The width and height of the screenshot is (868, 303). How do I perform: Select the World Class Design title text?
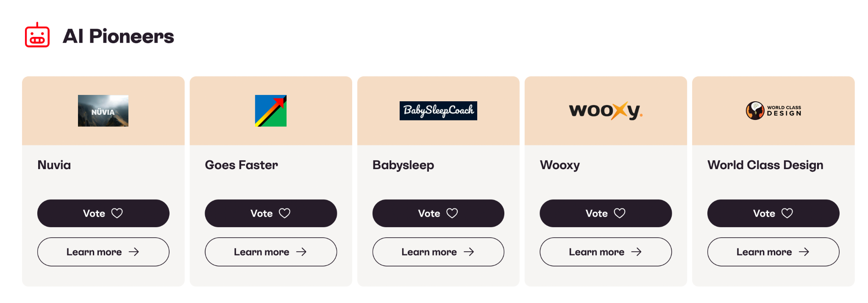point(765,165)
